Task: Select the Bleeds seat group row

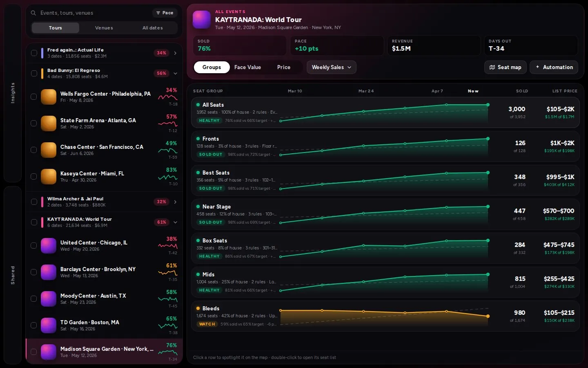Action: [x=385, y=316]
